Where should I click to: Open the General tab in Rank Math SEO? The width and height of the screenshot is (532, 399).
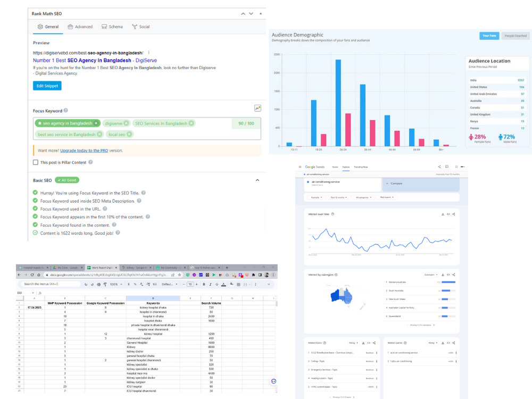48,27
